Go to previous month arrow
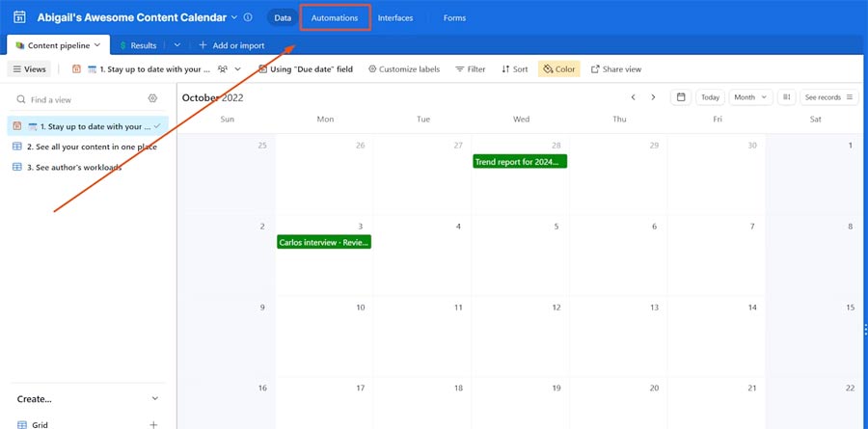Screen dimensions: 868x429 tap(634, 97)
